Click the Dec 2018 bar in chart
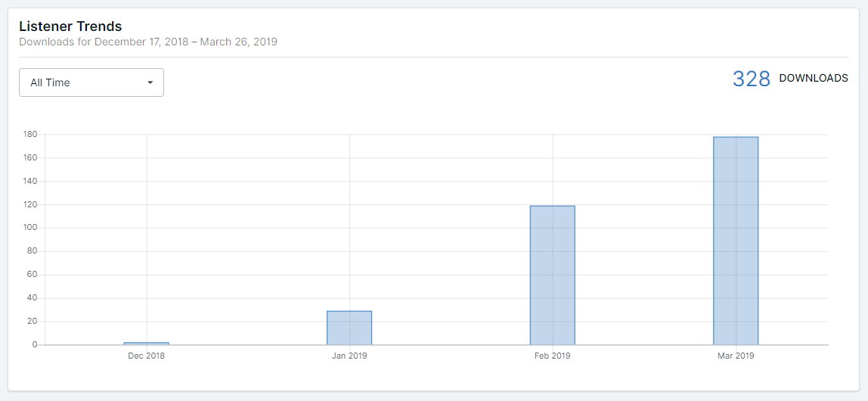The height and width of the screenshot is (401, 868). [146, 343]
